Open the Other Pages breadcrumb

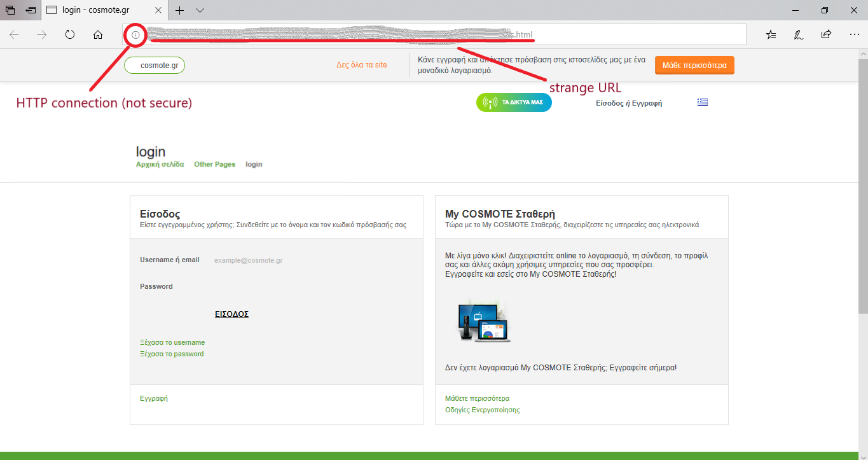click(x=215, y=164)
